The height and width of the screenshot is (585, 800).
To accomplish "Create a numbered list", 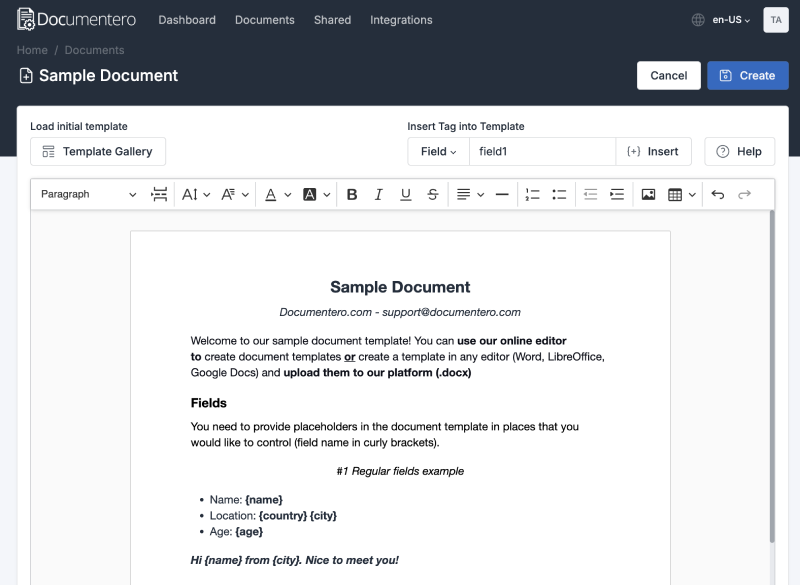I will pyautogui.click(x=531, y=194).
